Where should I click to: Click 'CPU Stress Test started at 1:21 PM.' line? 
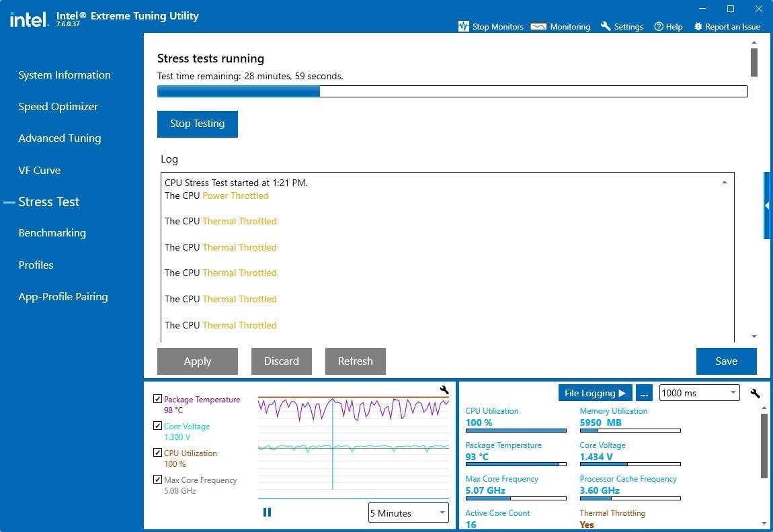(x=236, y=183)
